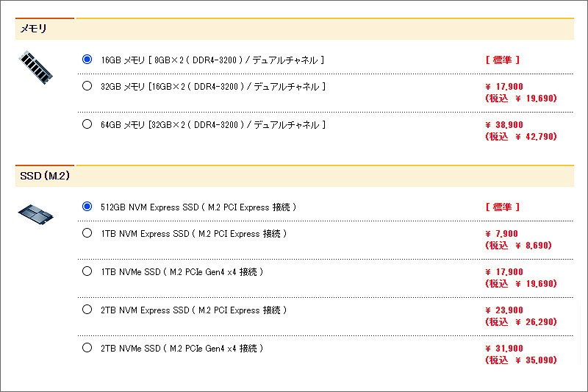Choose 2TB NVMe Gen4 x4 SSD radio button
Image resolution: width=588 pixels, height=392 pixels.
click(x=87, y=348)
